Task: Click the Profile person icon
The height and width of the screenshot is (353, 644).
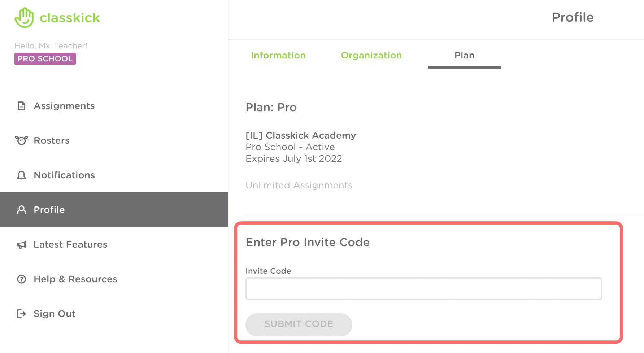Action: point(22,210)
